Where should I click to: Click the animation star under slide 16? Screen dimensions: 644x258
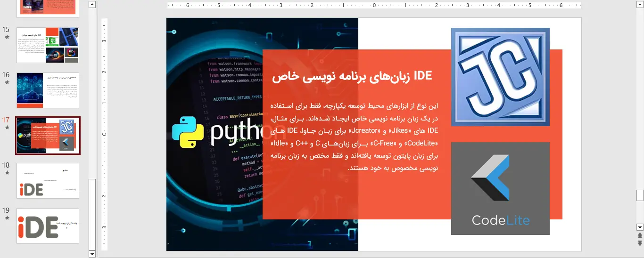click(7, 82)
